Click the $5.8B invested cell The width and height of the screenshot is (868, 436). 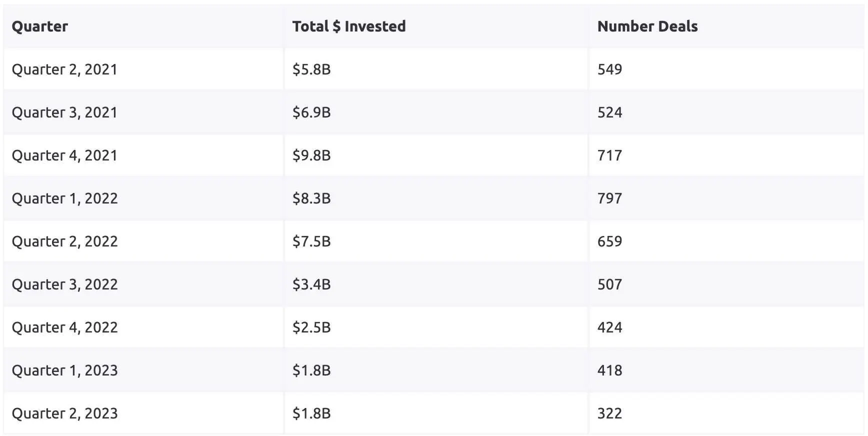(x=311, y=69)
